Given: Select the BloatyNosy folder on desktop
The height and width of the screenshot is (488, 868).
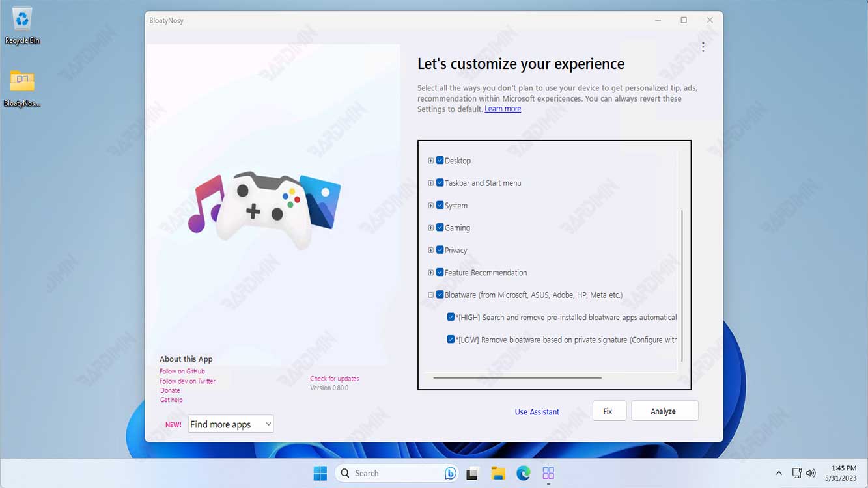Looking at the screenshot, I should click(22, 88).
